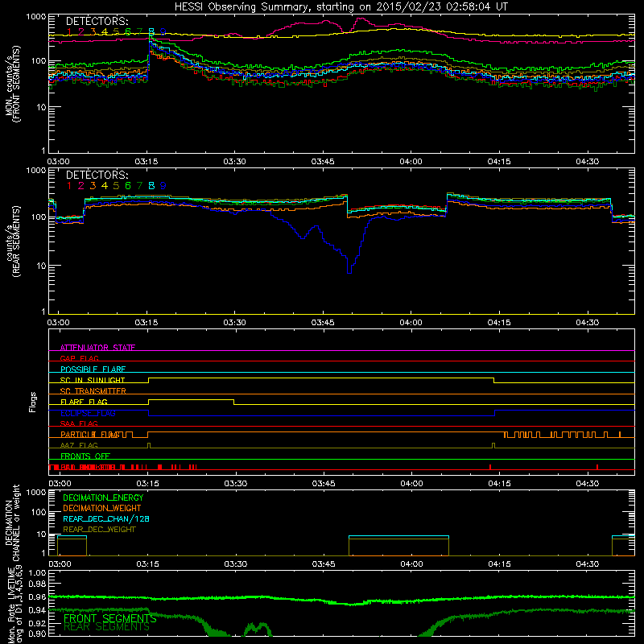Screen dimensions: 644x644
Task: Click the 0.96 value on livetime axis
Action: coord(37,597)
